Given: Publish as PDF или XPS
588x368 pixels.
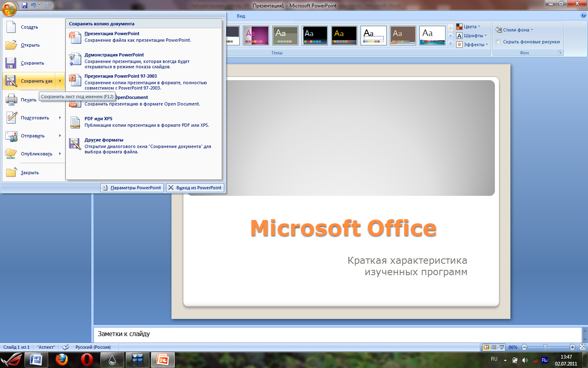Looking at the screenshot, I should point(144,122).
